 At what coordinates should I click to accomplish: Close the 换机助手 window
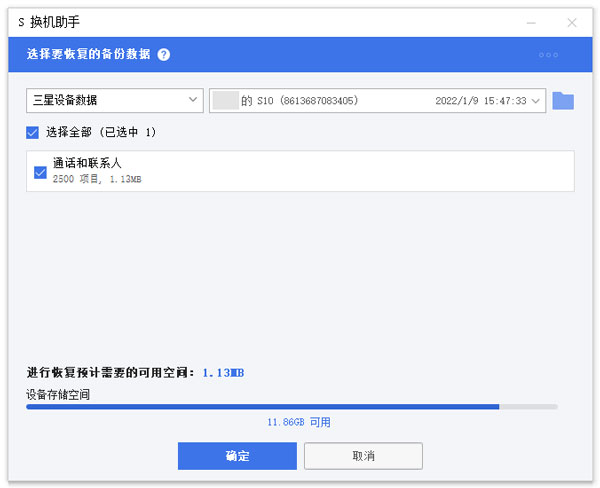572,22
